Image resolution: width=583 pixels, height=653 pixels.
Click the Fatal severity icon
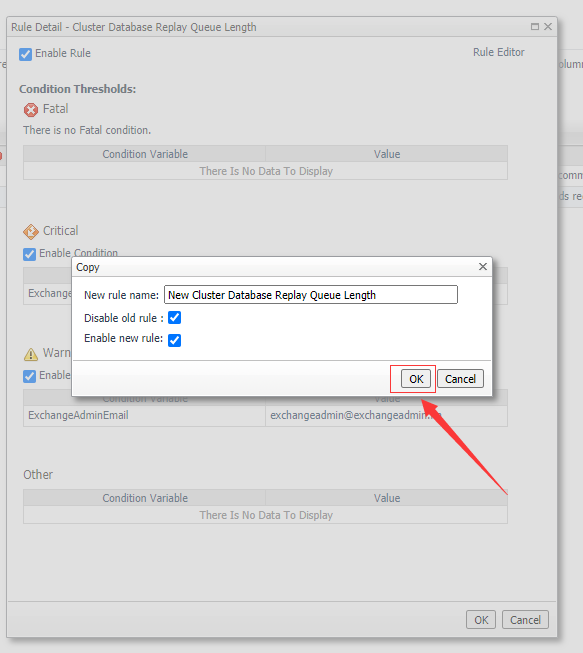(31, 110)
